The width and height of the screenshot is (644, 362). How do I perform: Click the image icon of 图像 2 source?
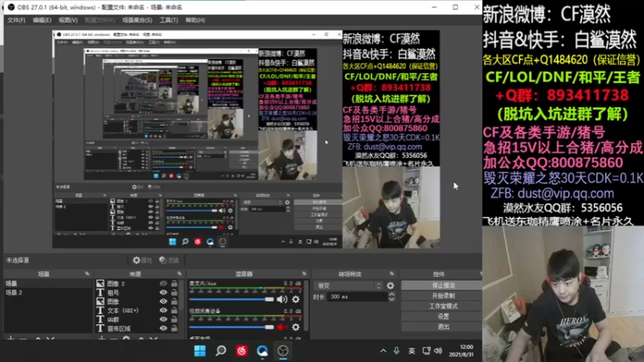pyautogui.click(x=100, y=283)
